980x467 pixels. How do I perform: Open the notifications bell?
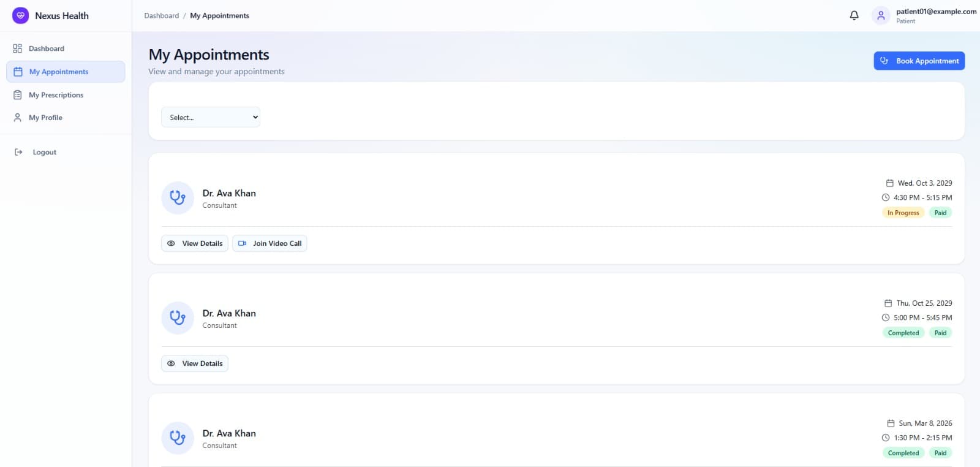click(854, 15)
